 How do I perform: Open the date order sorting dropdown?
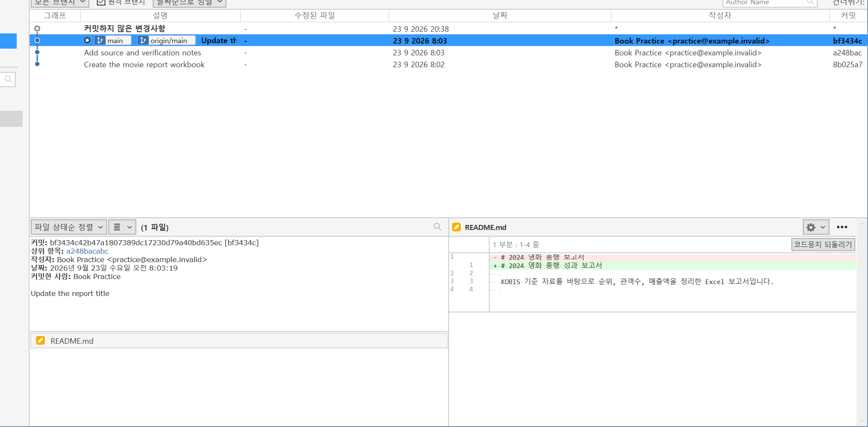[x=189, y=3]
